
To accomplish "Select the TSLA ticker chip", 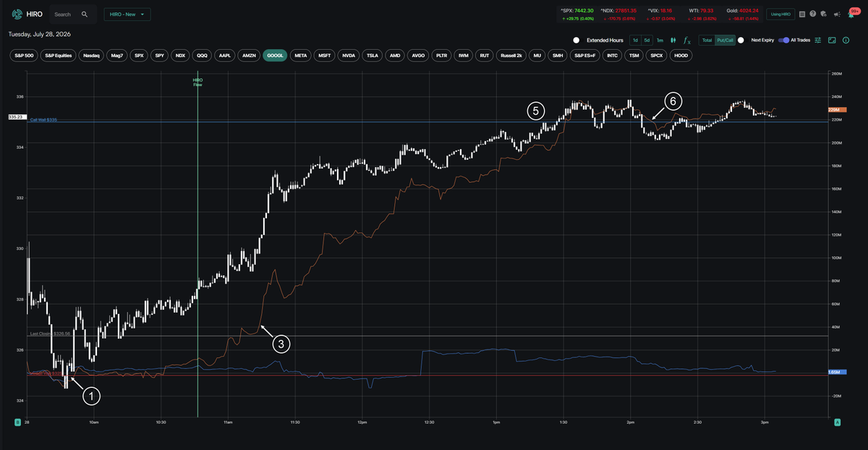I will 373,55.
